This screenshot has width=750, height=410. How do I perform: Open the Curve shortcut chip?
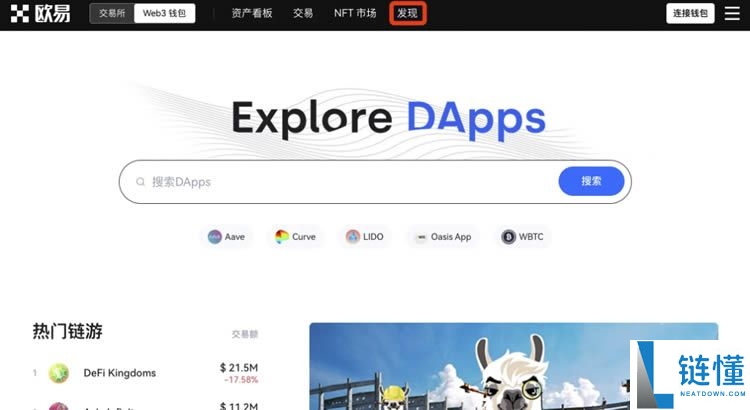(x=295, y=237)
